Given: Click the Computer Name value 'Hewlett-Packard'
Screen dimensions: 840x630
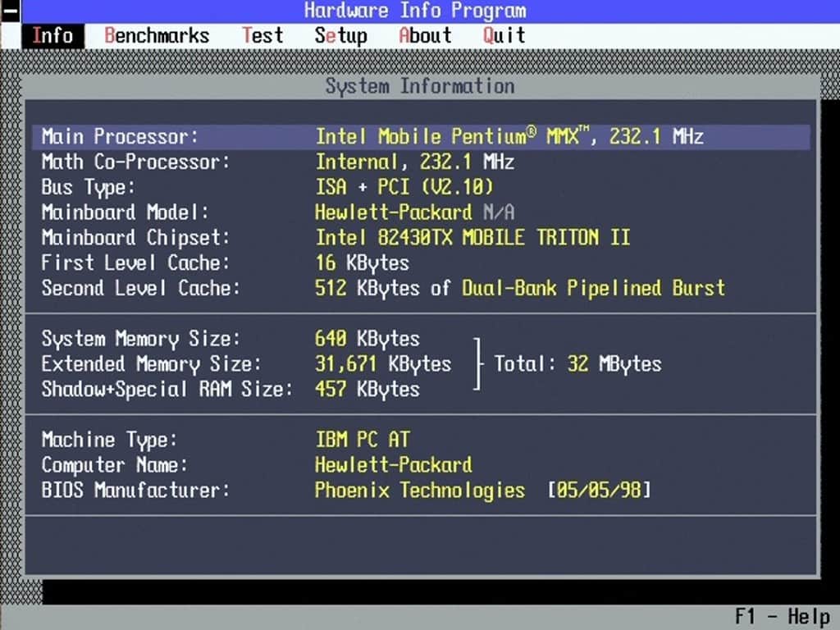Looking at the screenshot, I should click(394, 465).
